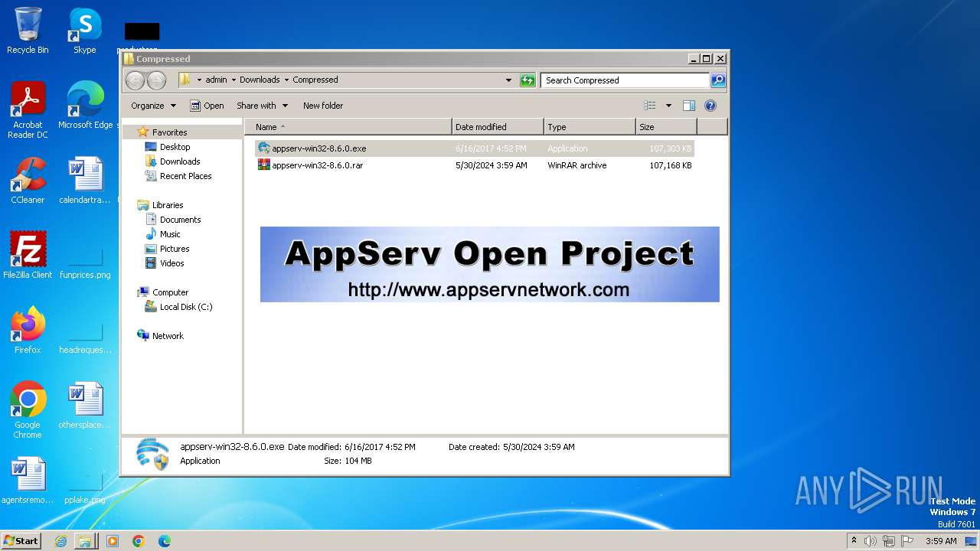This screenshot has height=551, width=980.
Task: Open Recent Places in navigation pane
Action: [185, 176]
